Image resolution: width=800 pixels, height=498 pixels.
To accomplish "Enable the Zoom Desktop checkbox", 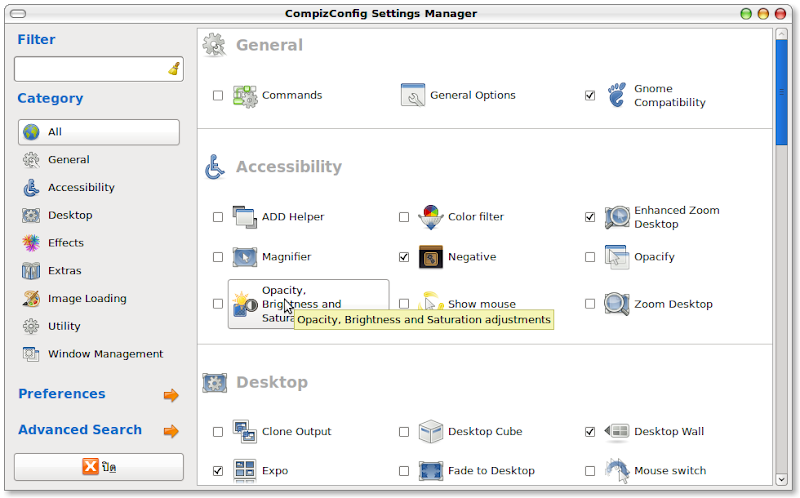I will point(590,304).
